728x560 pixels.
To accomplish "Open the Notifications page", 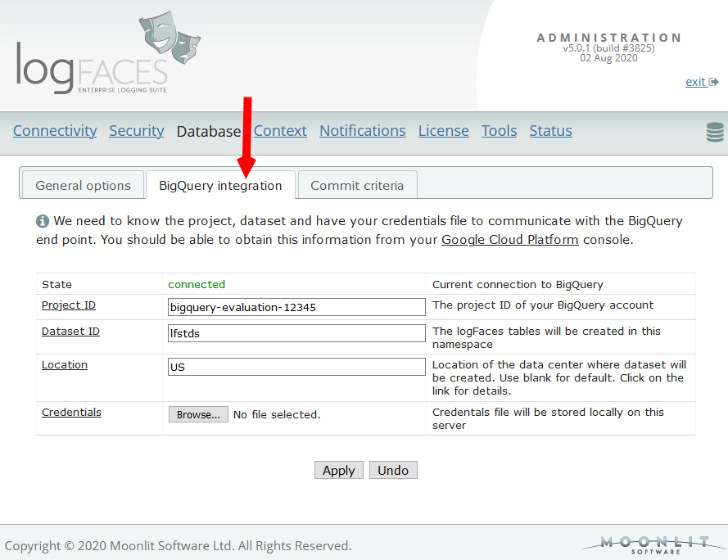I will coord(363,131).
